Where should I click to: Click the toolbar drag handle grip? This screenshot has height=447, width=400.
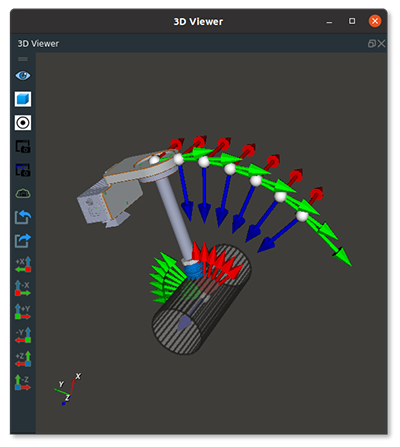pos(23,59)
